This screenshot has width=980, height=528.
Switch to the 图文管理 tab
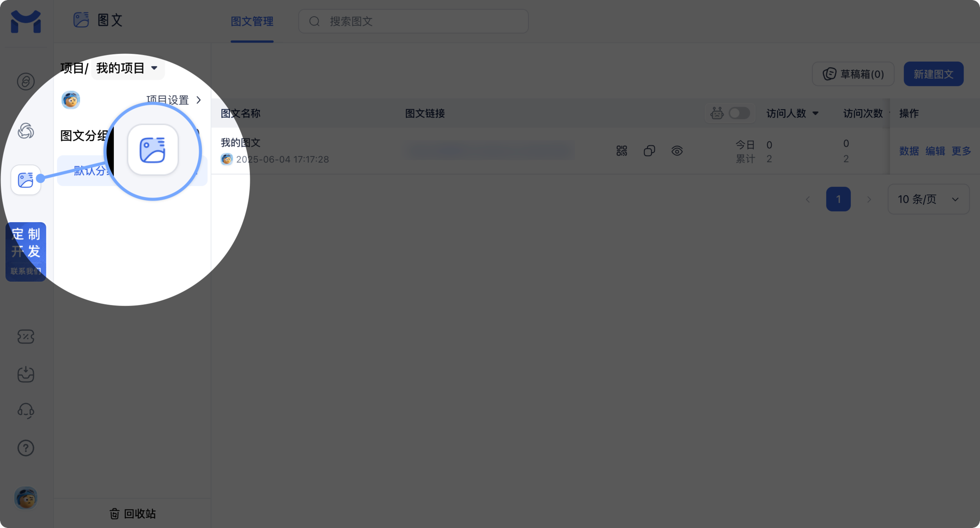pos(252,22)
